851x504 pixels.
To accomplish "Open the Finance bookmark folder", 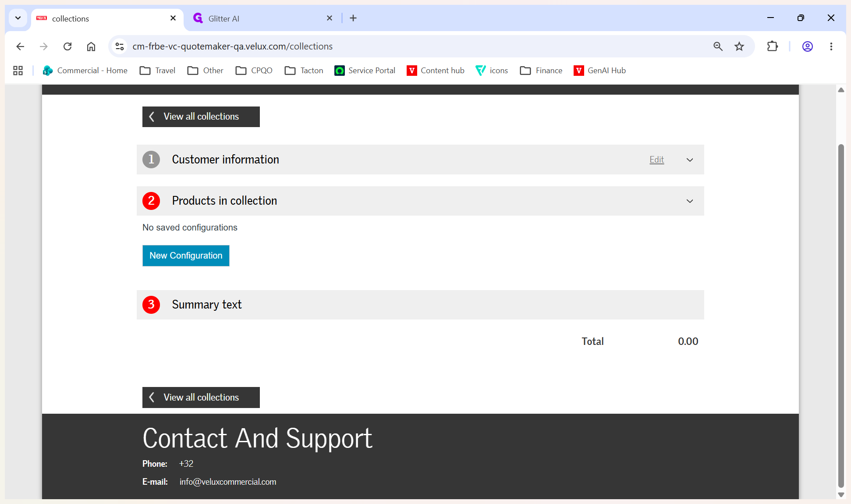I will coord(541,71).
